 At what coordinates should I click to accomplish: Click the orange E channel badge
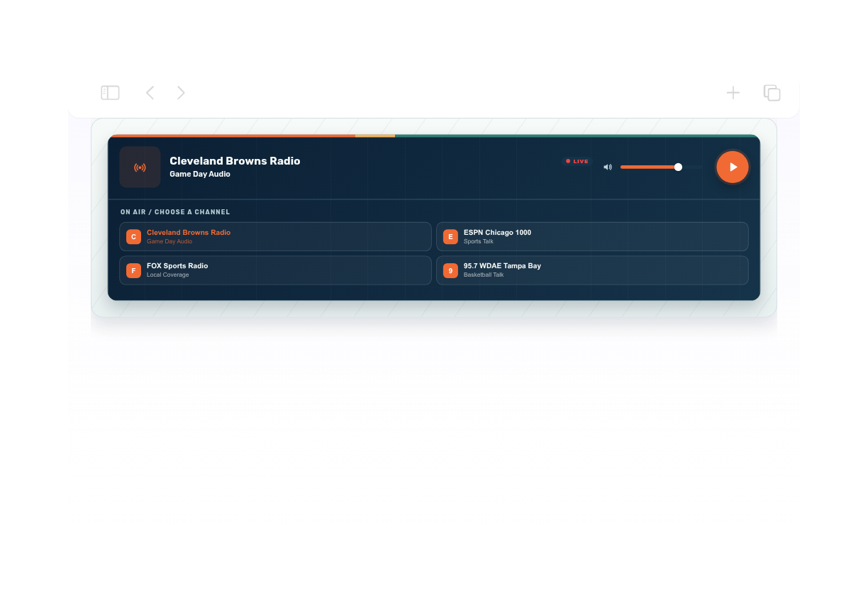tap(450, 237)
